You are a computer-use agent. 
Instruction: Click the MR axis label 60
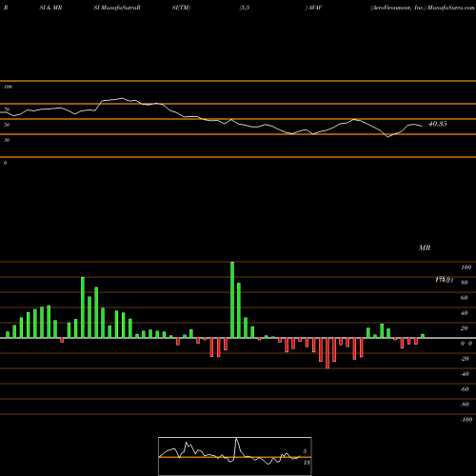(465, 298)
